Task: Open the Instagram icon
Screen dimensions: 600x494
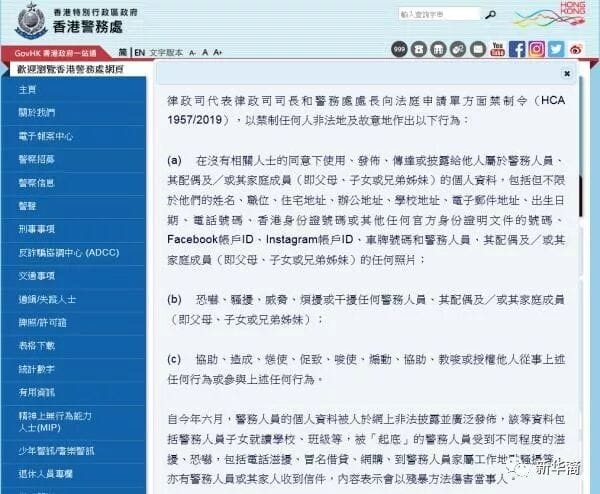Action: coord(536,49)
